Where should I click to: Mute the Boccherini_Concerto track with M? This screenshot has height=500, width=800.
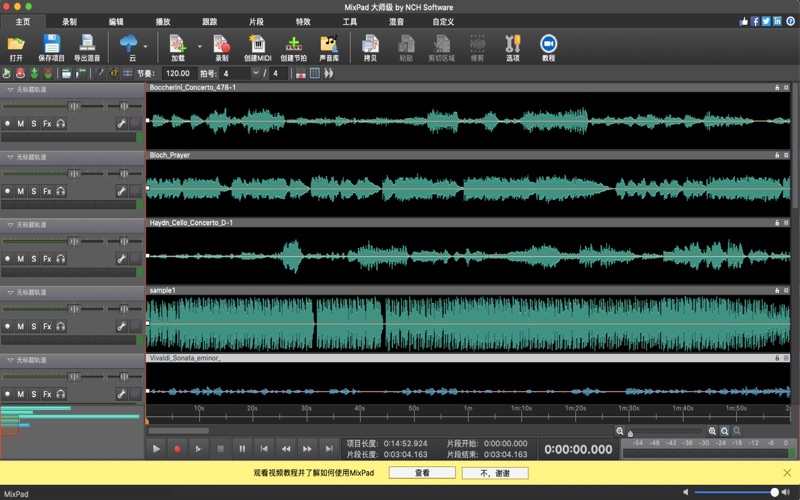(x=20, y=123)
